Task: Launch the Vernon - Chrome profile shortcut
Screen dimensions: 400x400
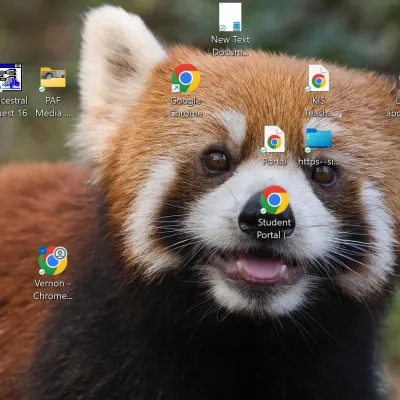Action: click(x=53, y=261)
